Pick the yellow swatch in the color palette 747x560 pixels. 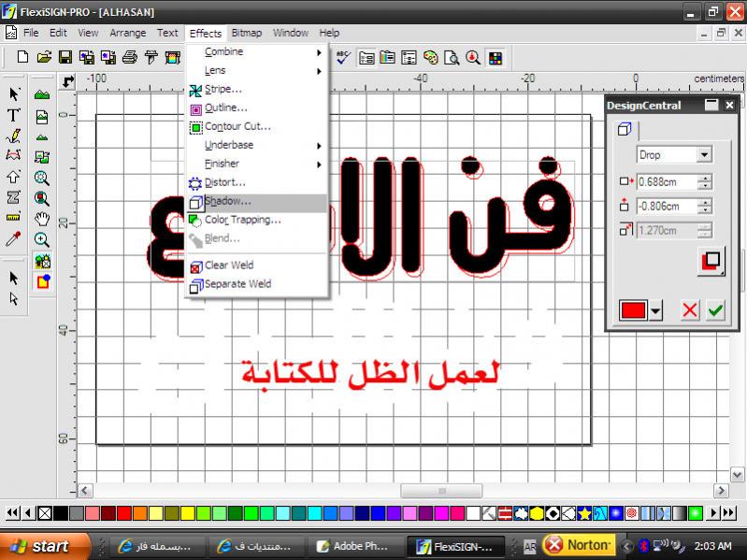[x=187, y=513]
